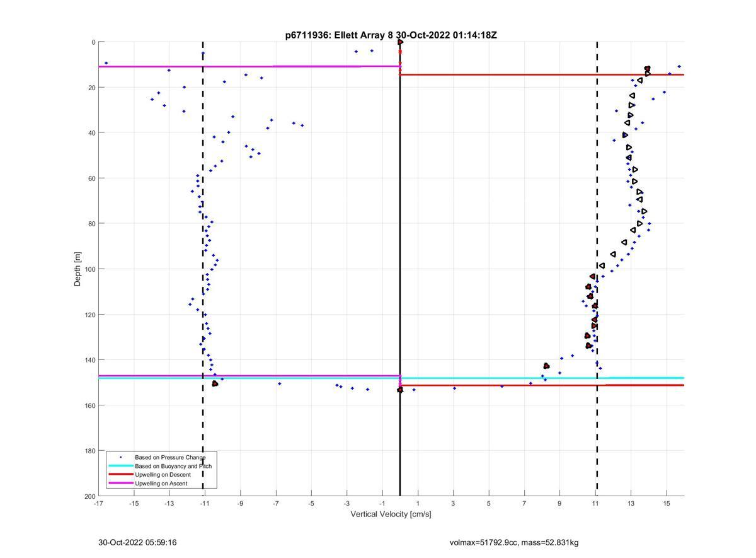
Task: Click x-axis tick label '11'
Action: (x=595, y=503)
